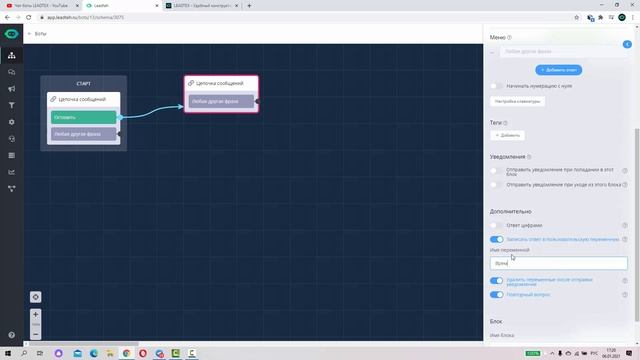Image resolution: width=640 pixels, height=360 pixels.
Task: Click the round blue button beside Меню
Action: tap(627, 44)
